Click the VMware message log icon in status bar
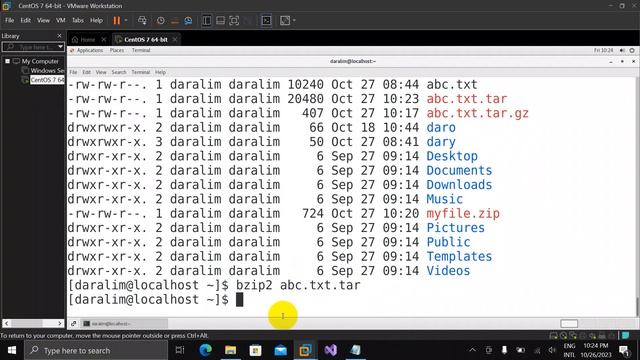The image size is (640, 360). (x=625, y=336)
